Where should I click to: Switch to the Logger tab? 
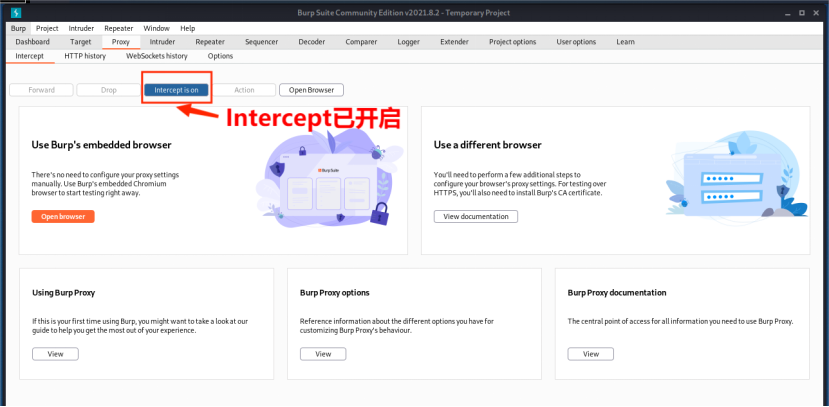point(409,42)
